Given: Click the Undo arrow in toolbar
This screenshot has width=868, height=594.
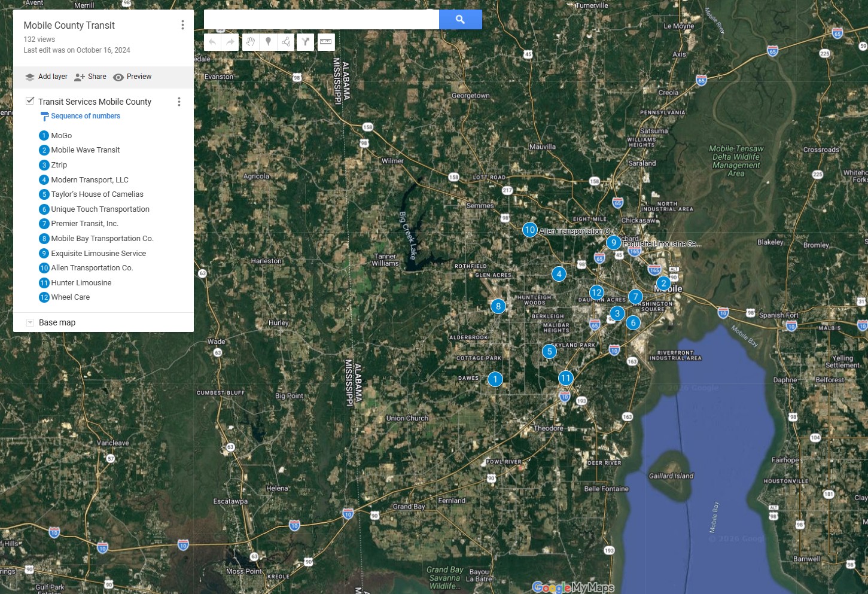Looking at the screenshot, I should (212, 42).
